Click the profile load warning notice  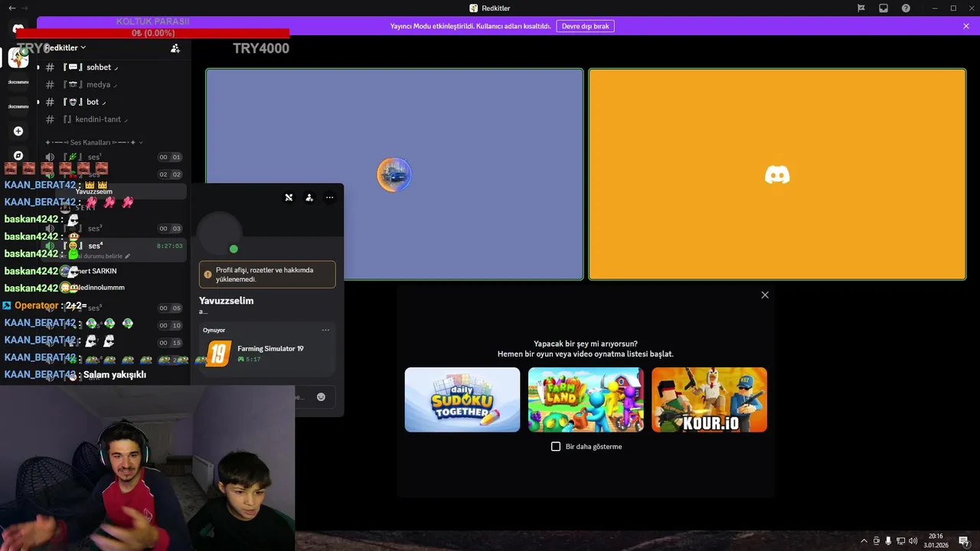pyautogui.click(x=267, y=275)
